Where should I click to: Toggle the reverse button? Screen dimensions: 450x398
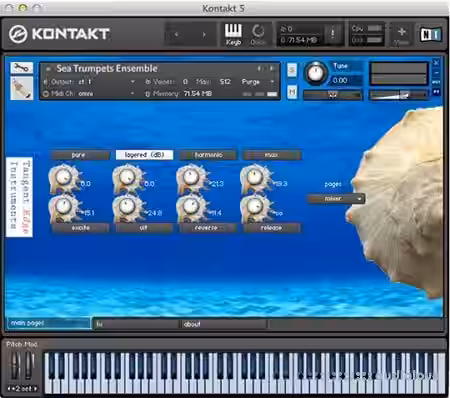(207, 228)
